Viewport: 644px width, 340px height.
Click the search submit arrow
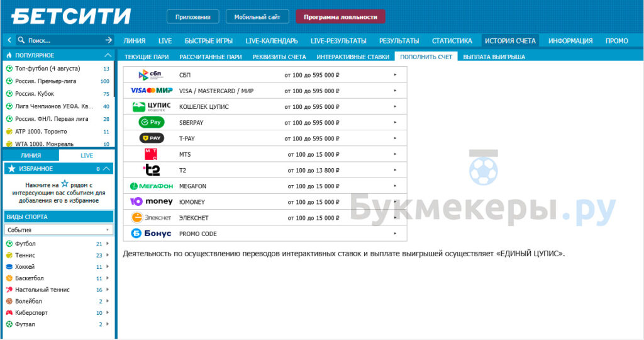pos(108,40)
